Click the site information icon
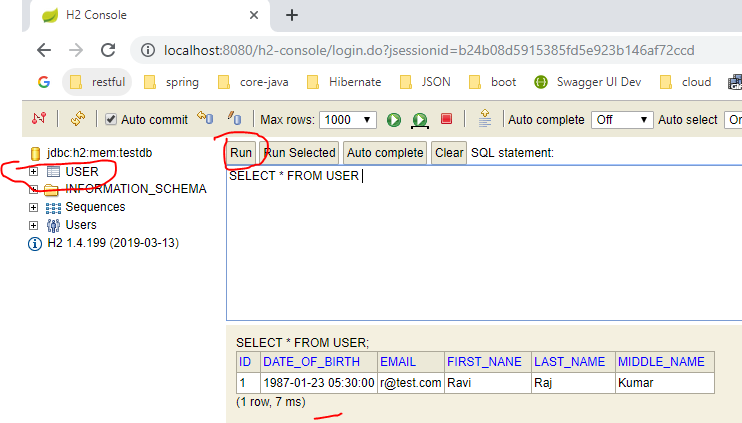Image resolution: width=742 pixels, height=423 pixels. 148,50
